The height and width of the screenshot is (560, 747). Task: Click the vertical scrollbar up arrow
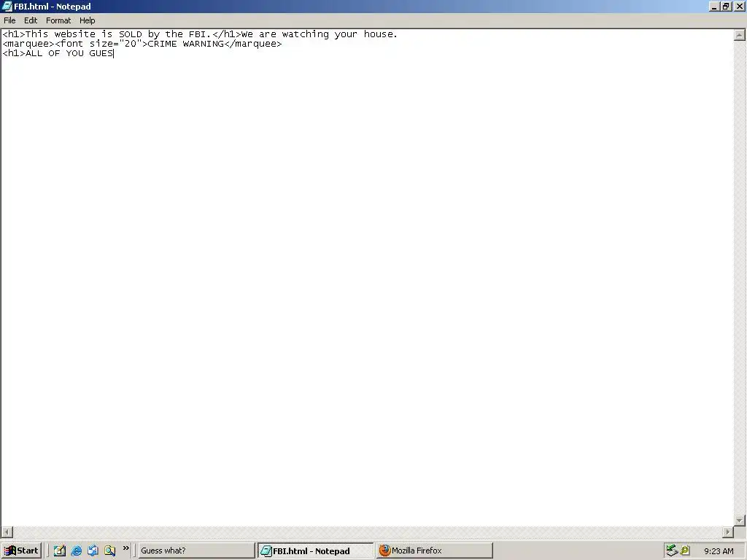[740, 35]
